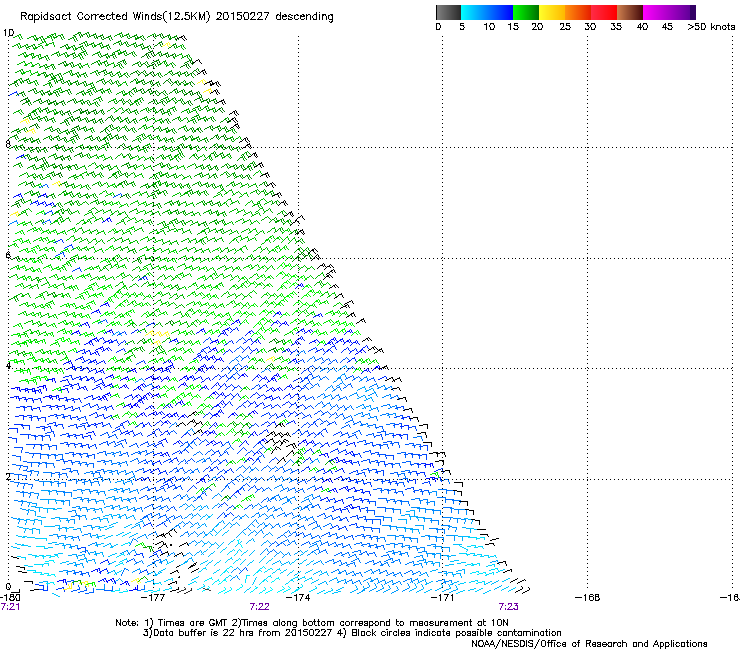Click the longitude label '-171'
The image size is (740, 650).
point(442,598)
